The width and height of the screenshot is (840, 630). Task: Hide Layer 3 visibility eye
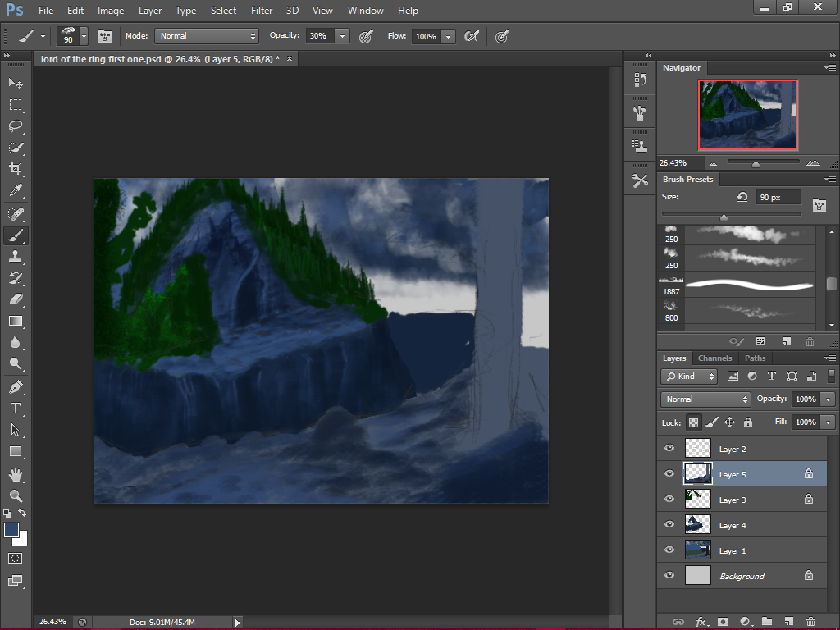(669, 499)
